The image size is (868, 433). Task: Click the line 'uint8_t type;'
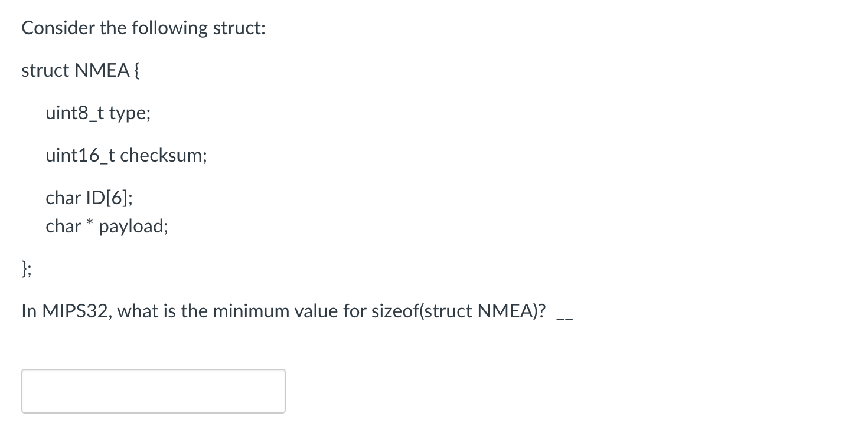(98, 113)
